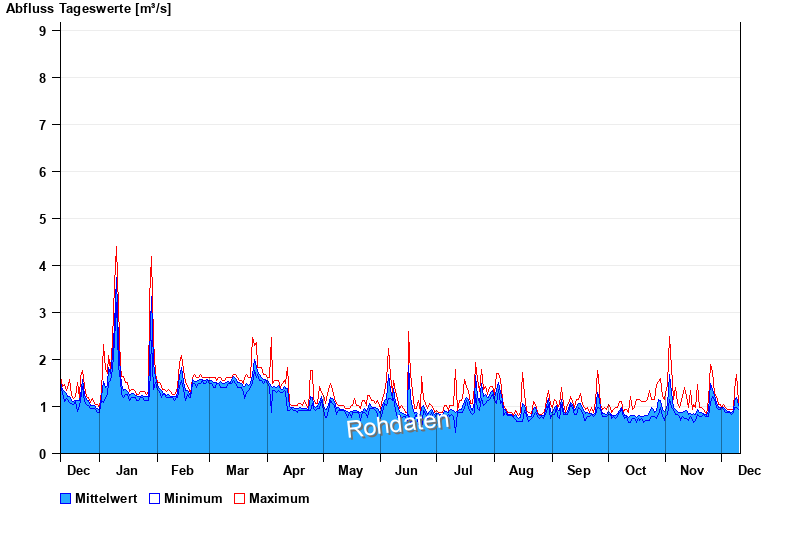800x550 pixels.
Task: Click the Jun month label
Action: coord(406,470)
